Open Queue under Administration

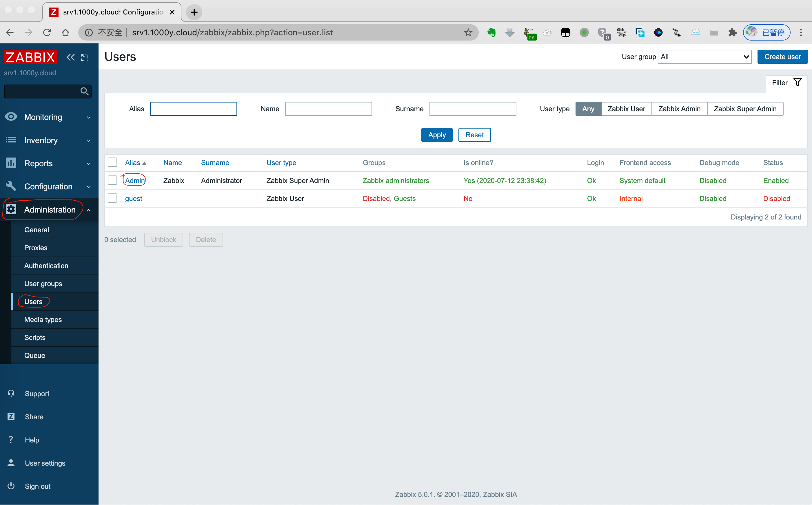coord(55,355)
